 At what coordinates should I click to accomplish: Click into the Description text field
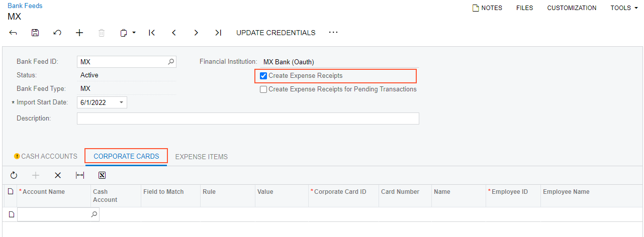[247, 118]
